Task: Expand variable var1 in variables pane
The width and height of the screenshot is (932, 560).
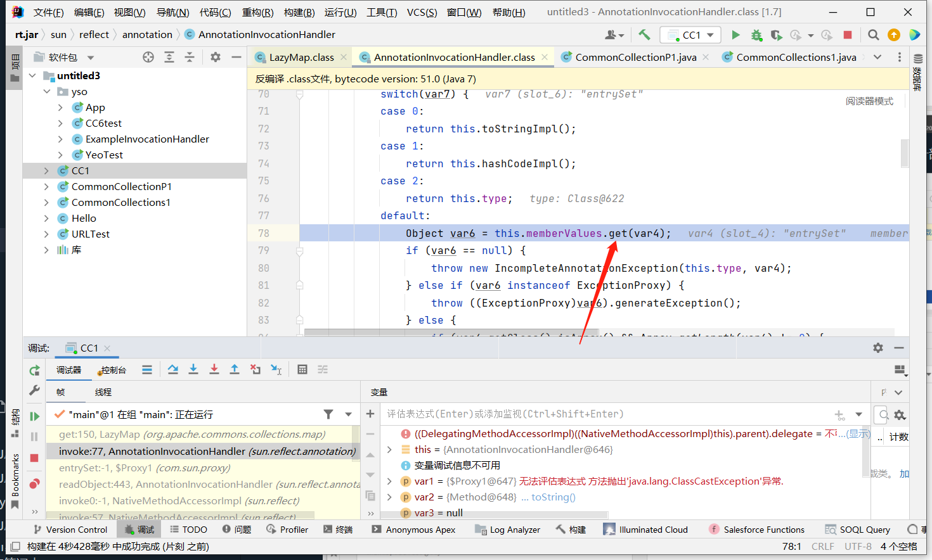Action: coord(390,481)
